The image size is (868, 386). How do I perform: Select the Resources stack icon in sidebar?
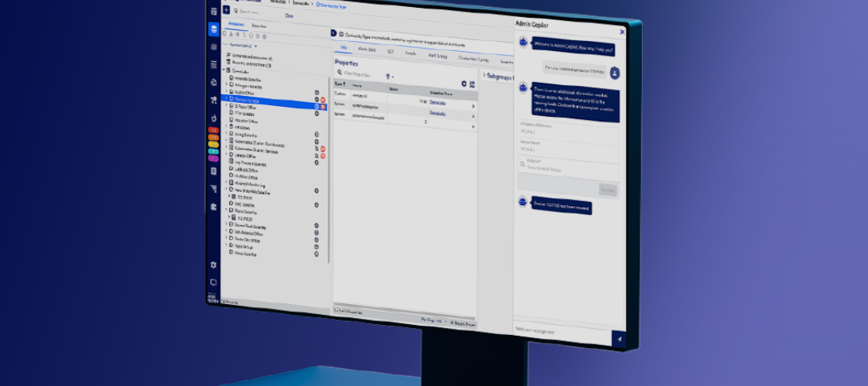tap(214, 29)
